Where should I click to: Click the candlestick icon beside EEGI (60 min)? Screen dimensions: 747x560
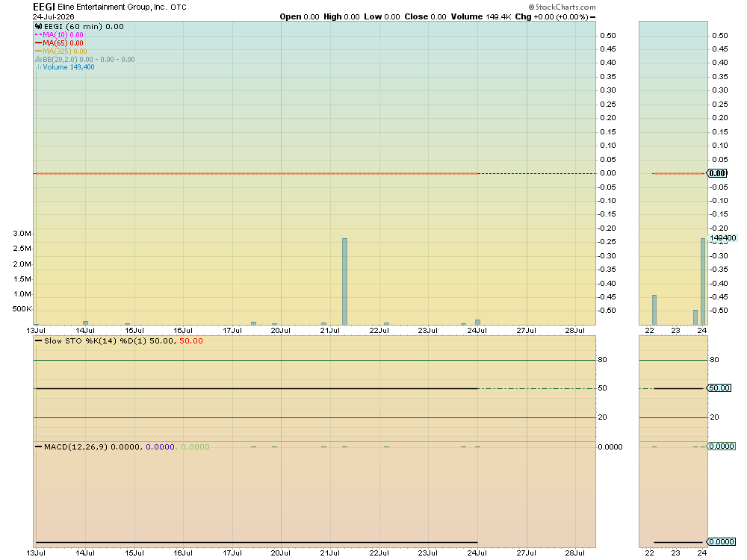(39, 27)
